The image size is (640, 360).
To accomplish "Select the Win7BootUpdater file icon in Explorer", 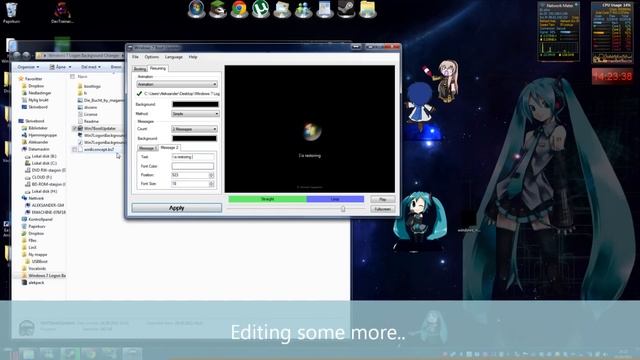I will (80, 128).
